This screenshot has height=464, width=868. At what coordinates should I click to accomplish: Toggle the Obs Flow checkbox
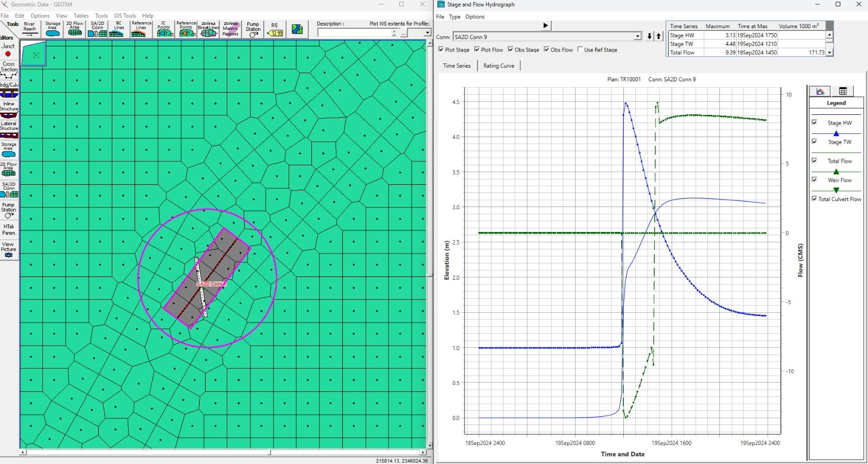pos(546,49)
